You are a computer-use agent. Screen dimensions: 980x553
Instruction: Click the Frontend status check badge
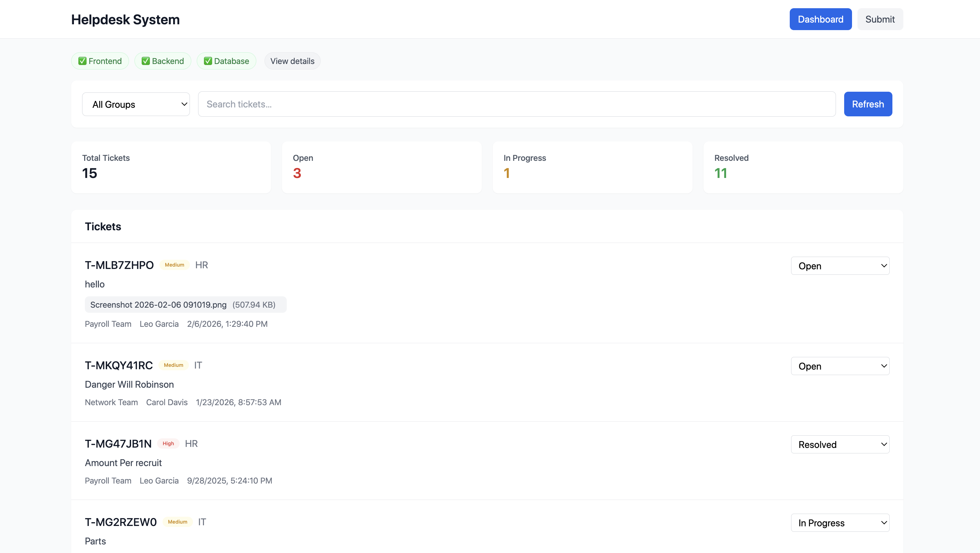100,61
